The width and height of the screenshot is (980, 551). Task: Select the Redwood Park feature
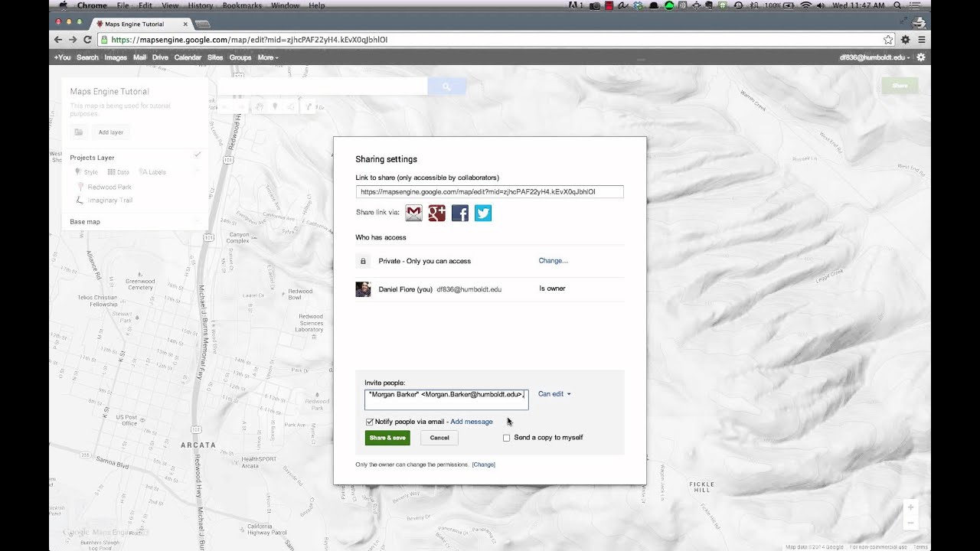(x=109, y=187)
